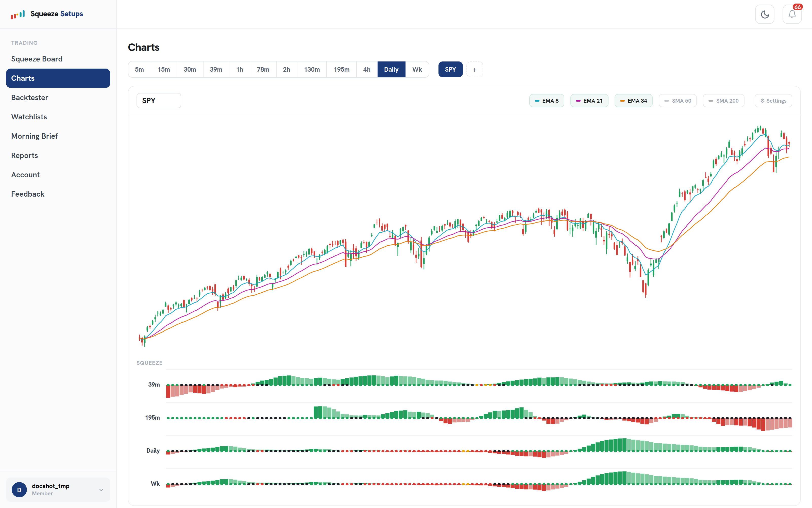Enable the SMA 50 overlay
The width and height of the screenshot is (812, 508).
coord(678,101)
